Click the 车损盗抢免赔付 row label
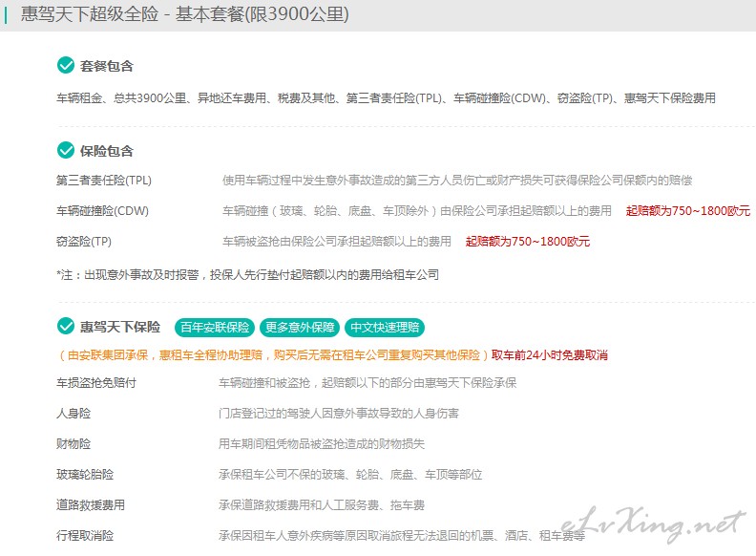 (96, 383)
